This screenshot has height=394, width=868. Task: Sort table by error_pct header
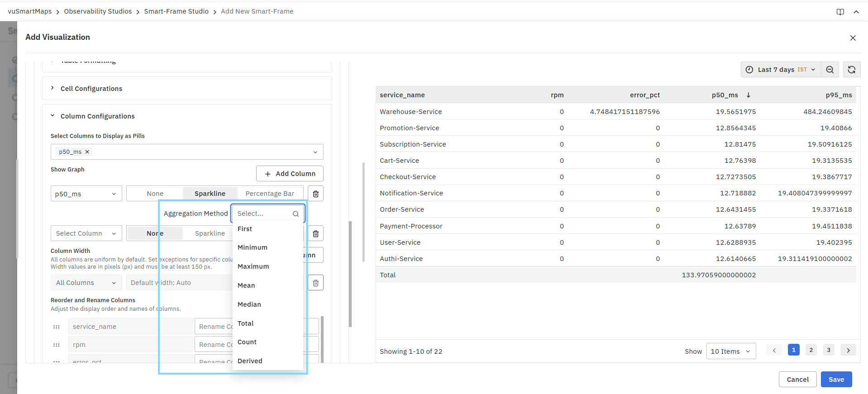tap(645, 95)
